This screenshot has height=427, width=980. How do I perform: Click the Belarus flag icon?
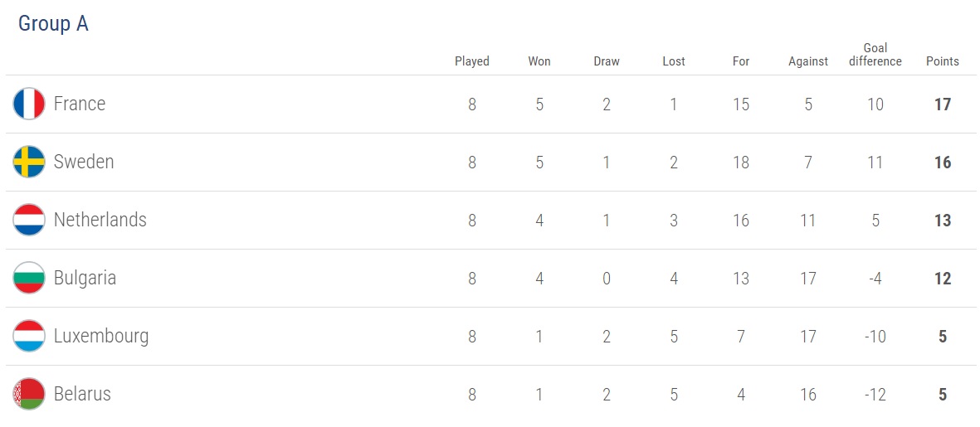[x=29, y=395]
